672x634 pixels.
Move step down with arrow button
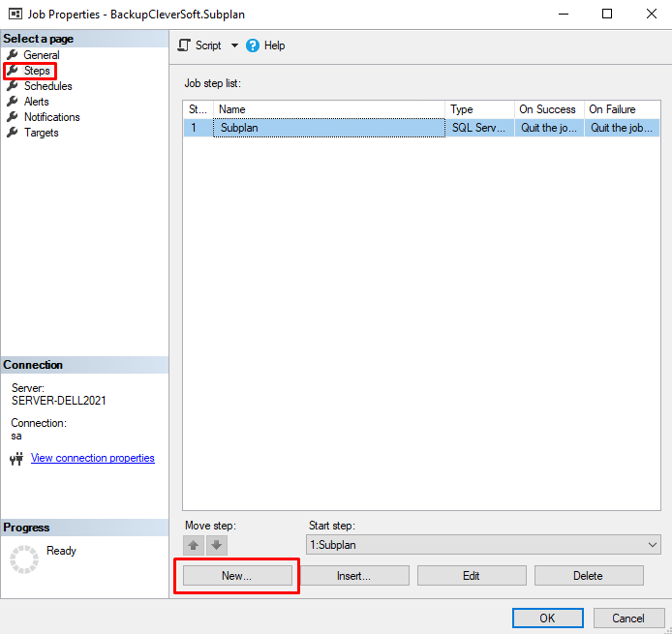pos(217,545)
